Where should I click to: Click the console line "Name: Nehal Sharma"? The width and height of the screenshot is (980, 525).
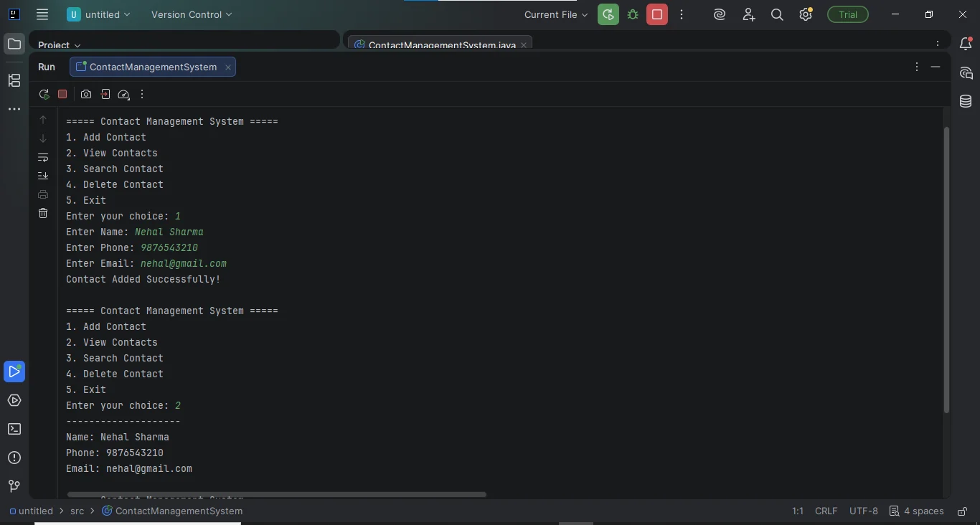(x=118, y=437)
